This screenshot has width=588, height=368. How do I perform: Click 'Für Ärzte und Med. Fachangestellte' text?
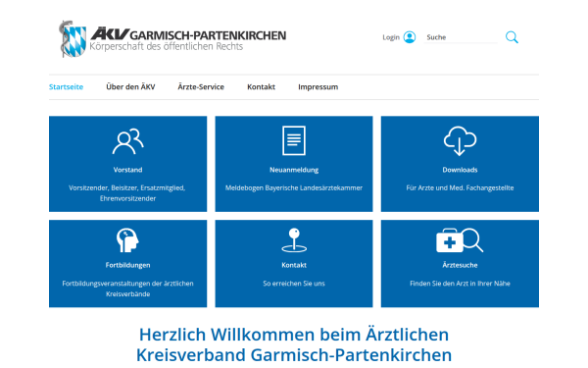pyautogui.click(x=461, y=187)
